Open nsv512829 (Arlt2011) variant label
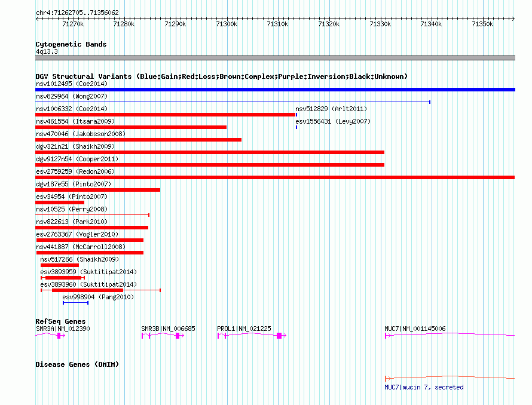 pos(331,109)
